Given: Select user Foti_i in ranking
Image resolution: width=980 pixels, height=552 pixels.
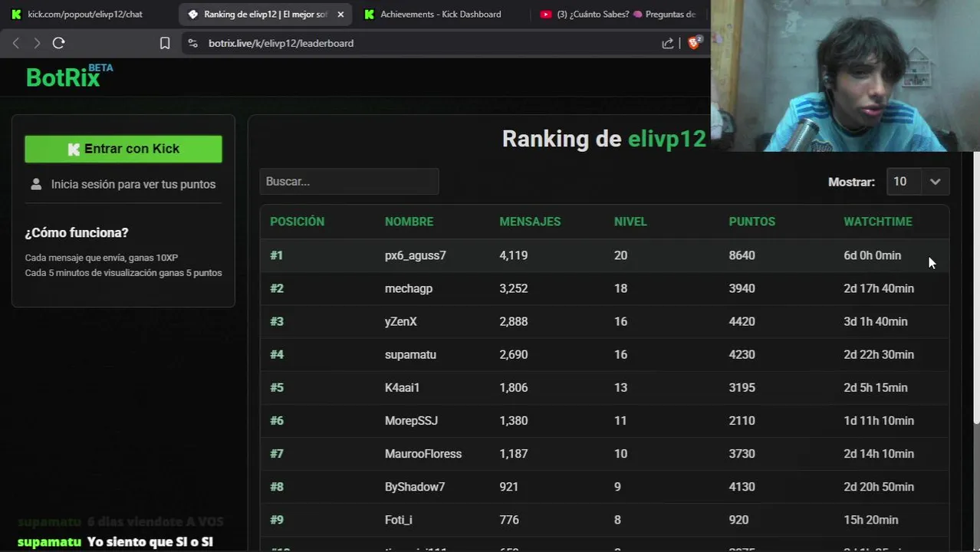Looking at the screenshot, I should (x=399, y=520).
